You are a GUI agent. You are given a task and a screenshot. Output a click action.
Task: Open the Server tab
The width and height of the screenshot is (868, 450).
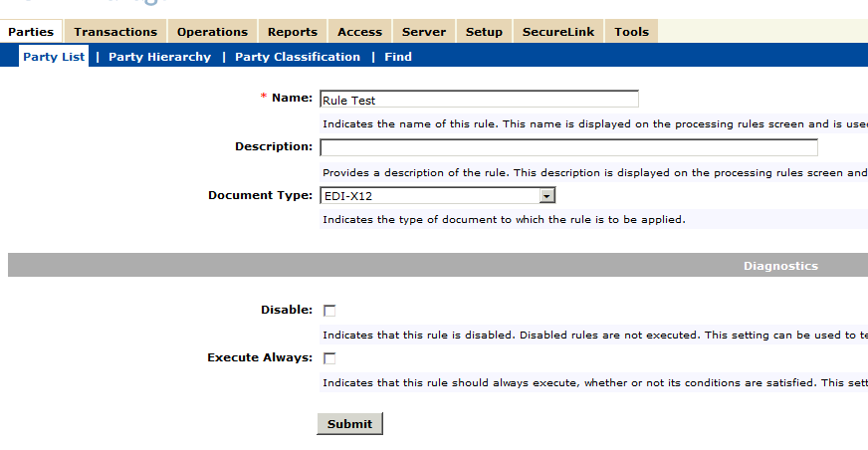click(x=424, y=32)
